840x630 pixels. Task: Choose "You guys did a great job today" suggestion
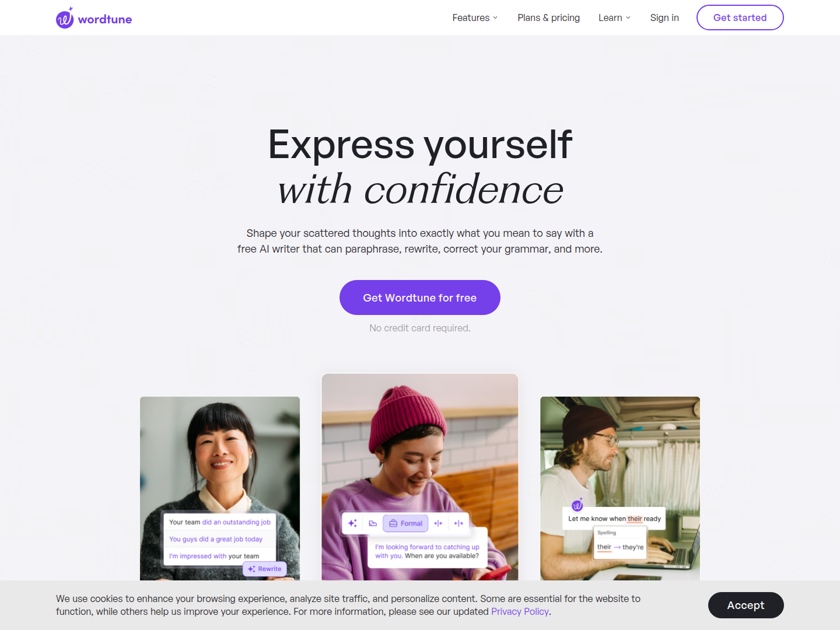coord(216,539)
